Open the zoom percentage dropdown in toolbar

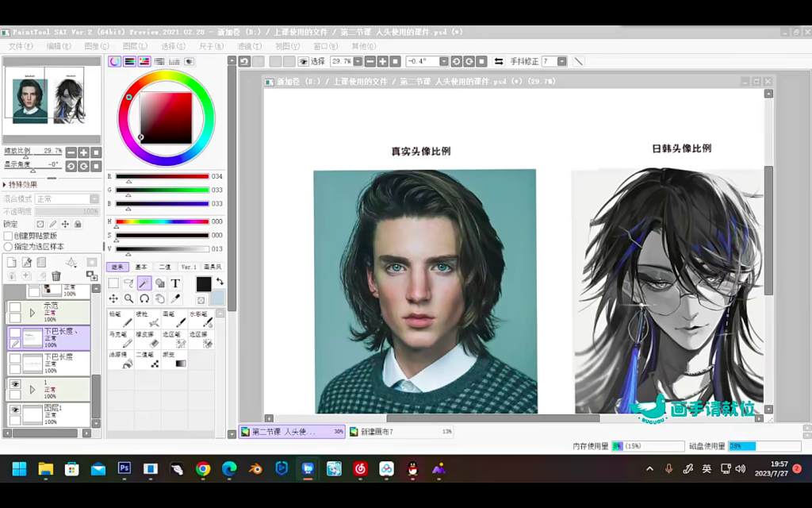(358, 61)
